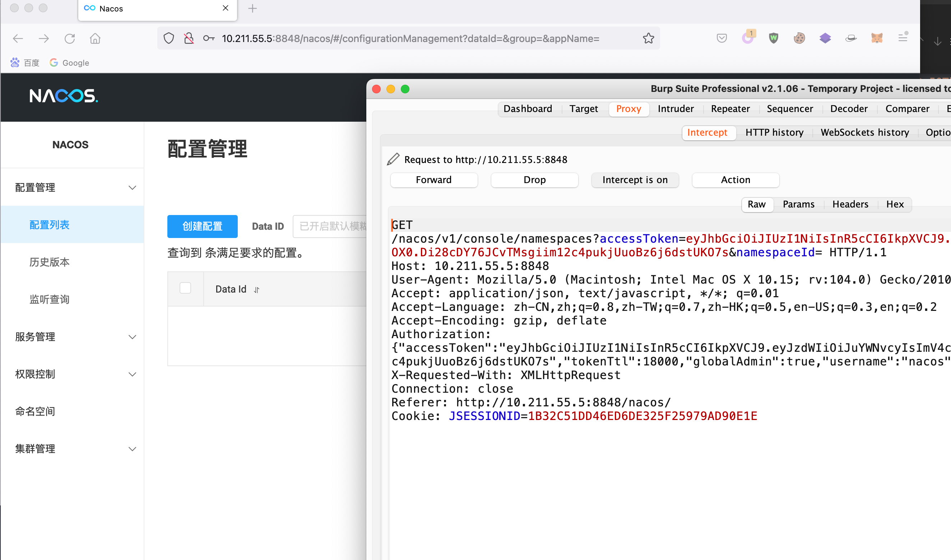The width and height of the screenshot is (951, 560).
Task: Switch to Burp Comparer tab
Action: [907, 109]
